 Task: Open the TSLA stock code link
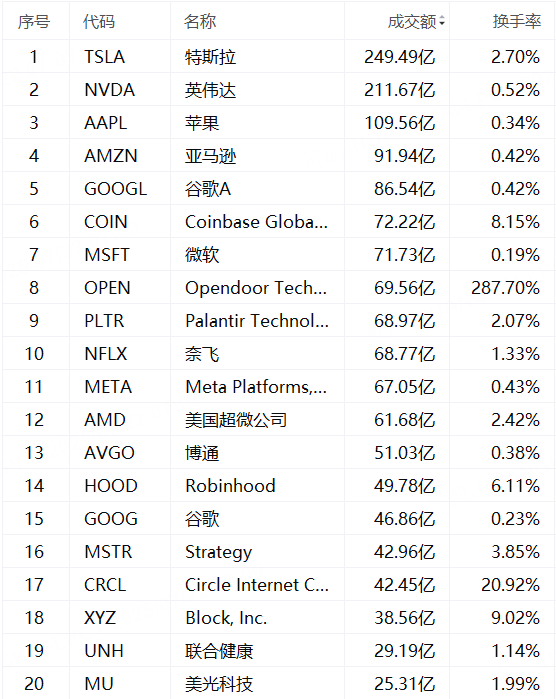pyautogui.click(x=105, y=57)
